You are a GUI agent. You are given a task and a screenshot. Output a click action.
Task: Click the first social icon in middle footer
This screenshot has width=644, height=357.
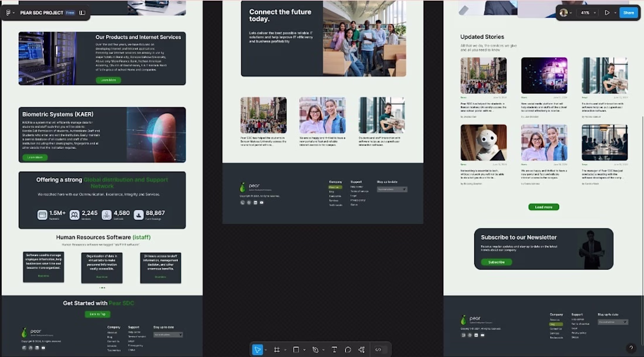[242, 202]
